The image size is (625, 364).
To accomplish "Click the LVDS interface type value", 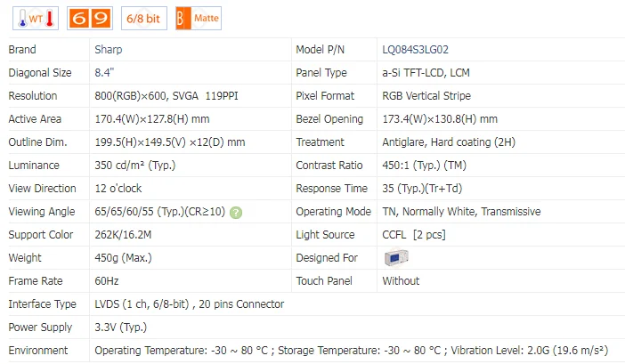I will [x=189, y=304].
